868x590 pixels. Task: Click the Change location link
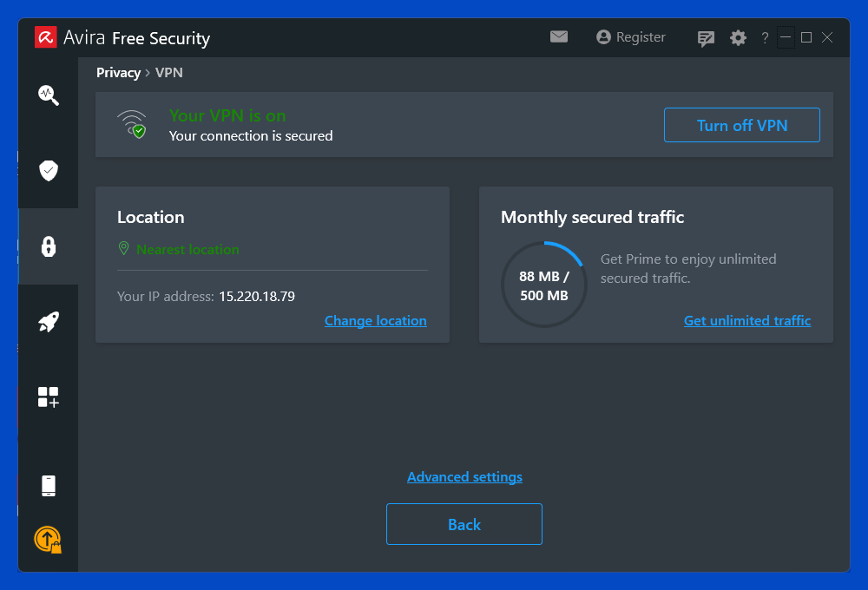(375, 320)
